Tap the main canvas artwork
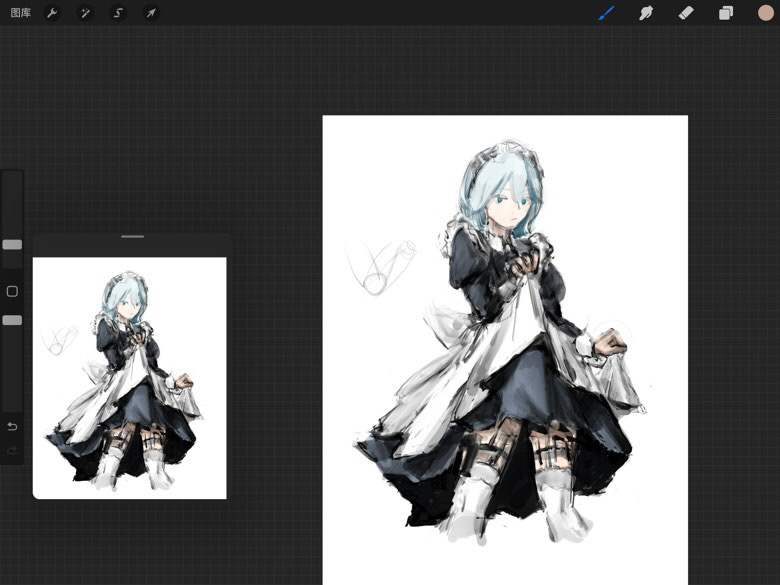The width and height of the screenshot is (780, 585). (505, 350)
